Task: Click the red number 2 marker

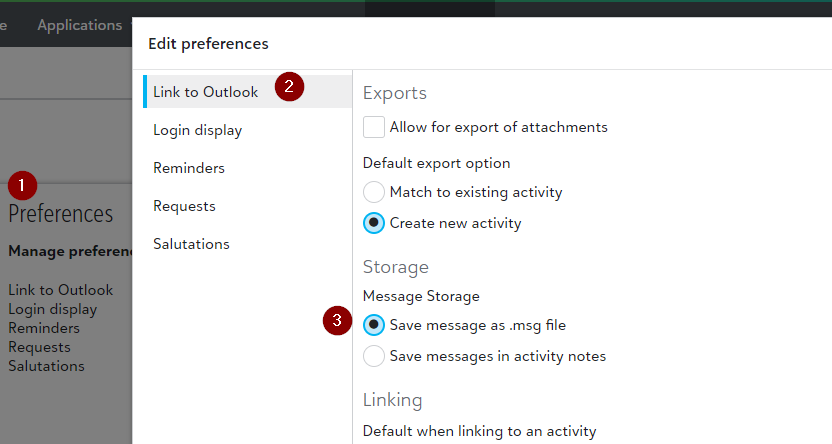Action: point(289,86)
